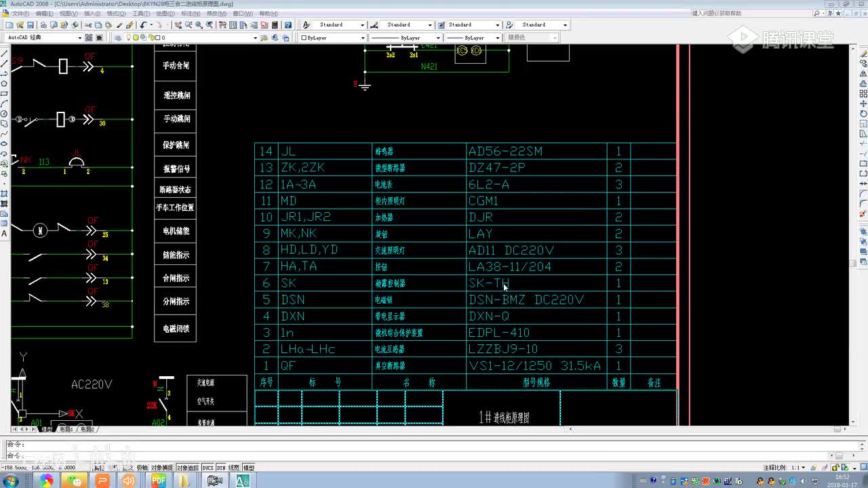868x488 pixels.
Task: Open WeChat from the taskbar
Action: coord(73,481)
